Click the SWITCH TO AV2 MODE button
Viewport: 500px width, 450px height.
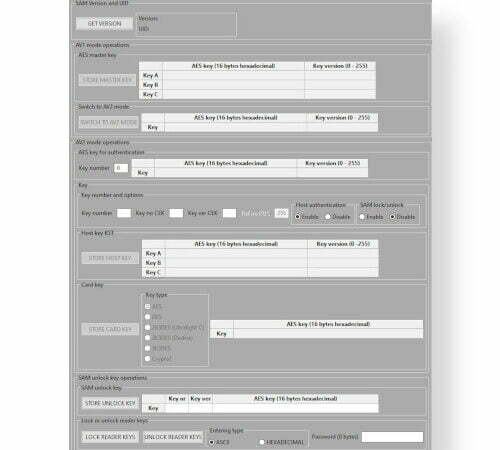(x=108, y=122)
